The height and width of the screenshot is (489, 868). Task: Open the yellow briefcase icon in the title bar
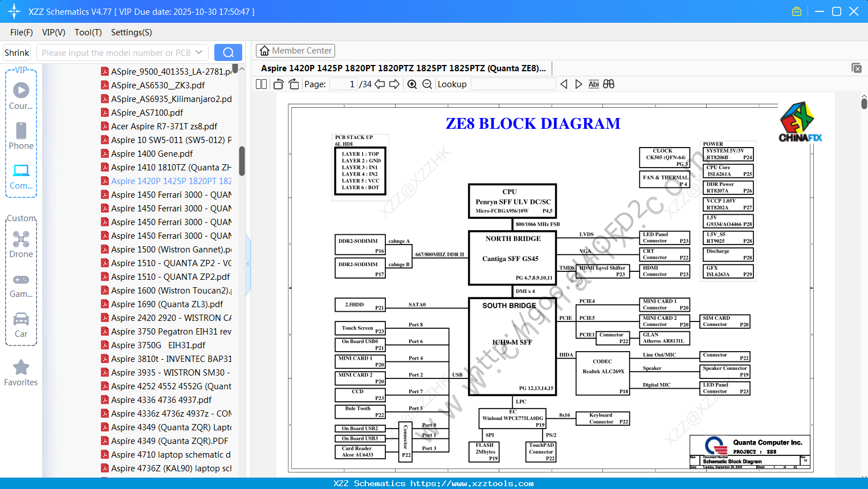pos(797,11)
